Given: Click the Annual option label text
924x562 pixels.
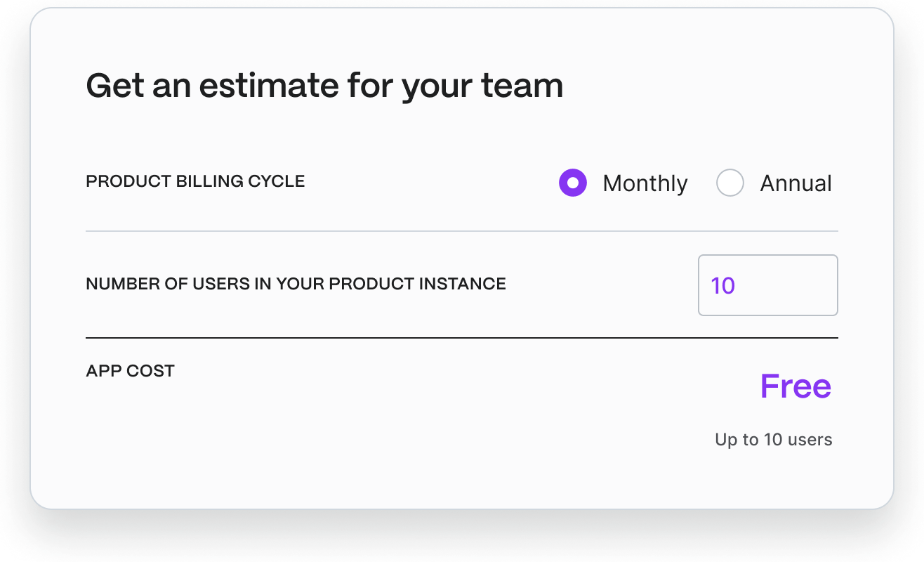Looking at the screenshot, I should [796, 183].
